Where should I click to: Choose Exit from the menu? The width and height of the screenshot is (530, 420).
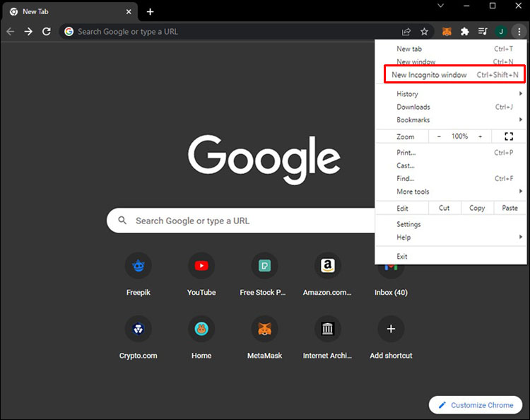click(451, 257)
